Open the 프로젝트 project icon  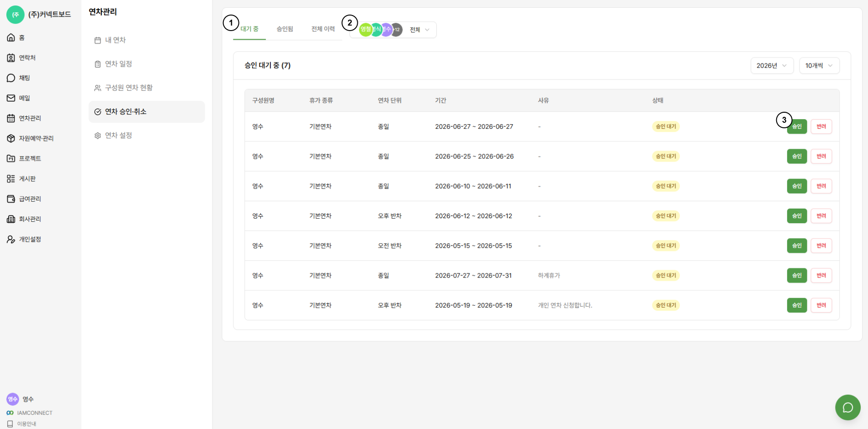[11, 158]
